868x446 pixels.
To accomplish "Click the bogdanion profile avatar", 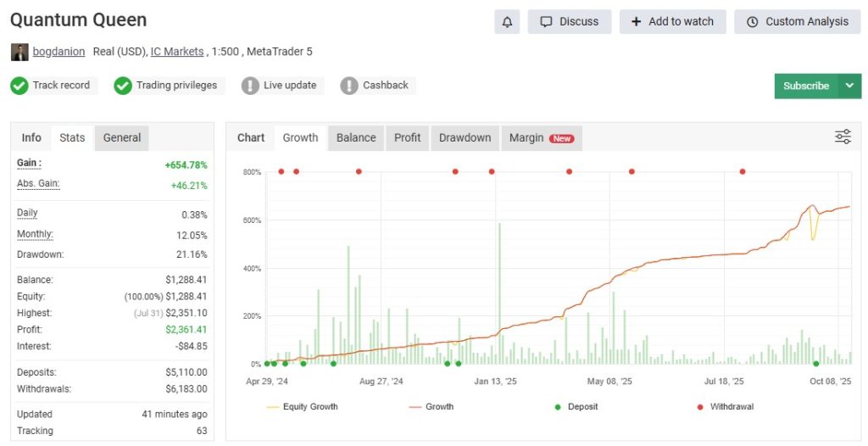I will 19,52.
